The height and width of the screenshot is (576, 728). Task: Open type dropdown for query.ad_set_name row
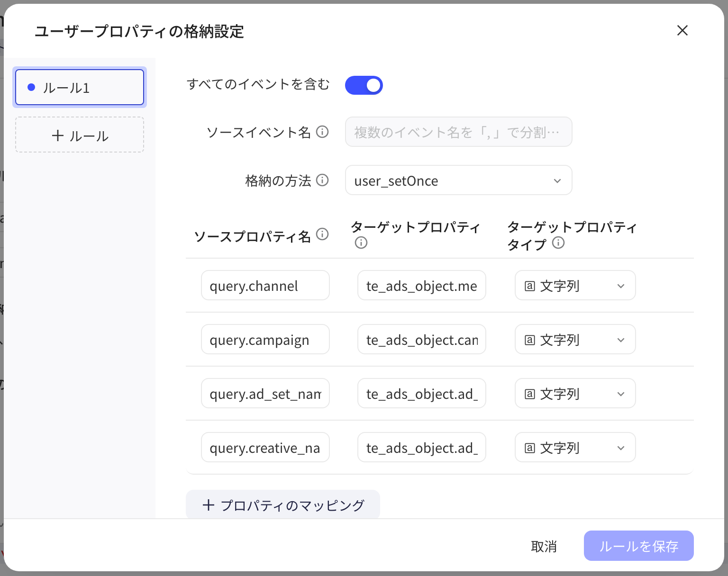pyautogui.click(x=575, y=393)
